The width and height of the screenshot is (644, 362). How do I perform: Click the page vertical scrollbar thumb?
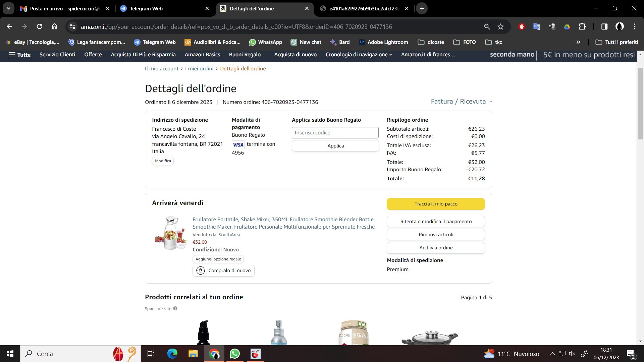(640, 104)
